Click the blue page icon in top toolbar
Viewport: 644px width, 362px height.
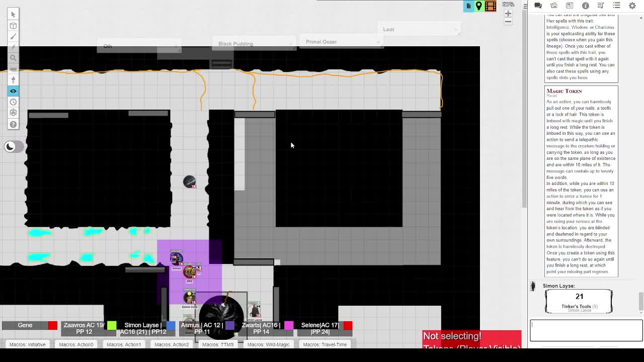468,6
